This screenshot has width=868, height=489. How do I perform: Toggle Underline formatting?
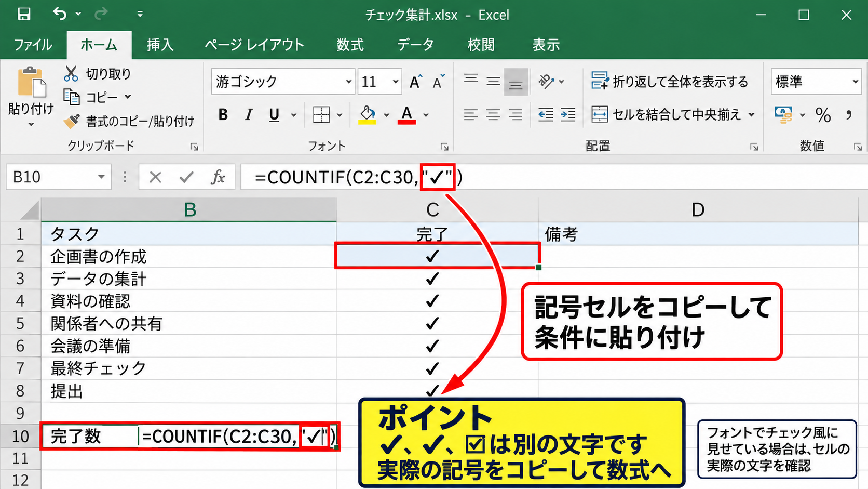click(x=274, y=114)
